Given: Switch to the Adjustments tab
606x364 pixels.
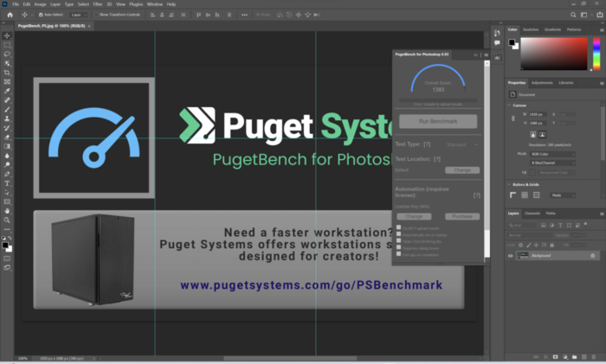Looking at the screenshot, I should [542, 83].
